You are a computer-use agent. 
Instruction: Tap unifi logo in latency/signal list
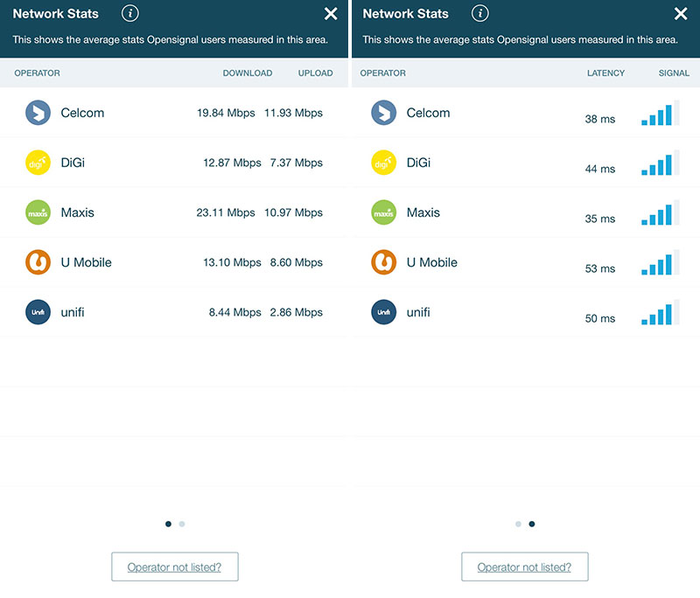(x=383, y=312)
